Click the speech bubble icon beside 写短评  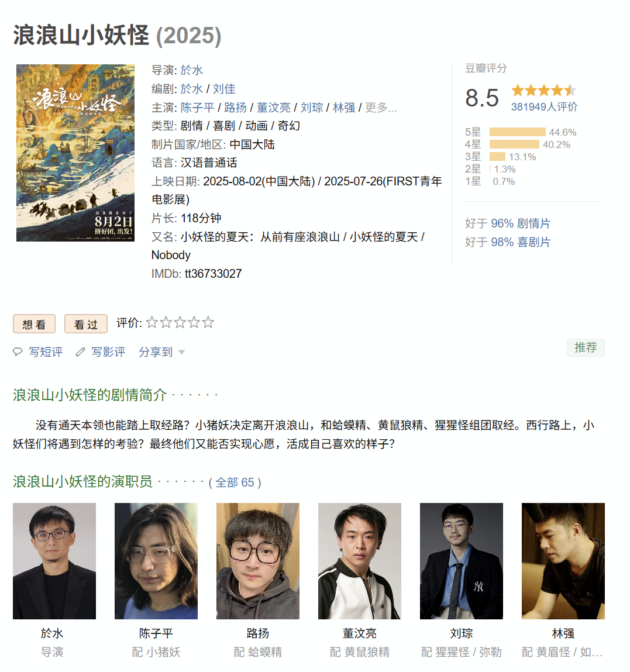tap(18, 352)
